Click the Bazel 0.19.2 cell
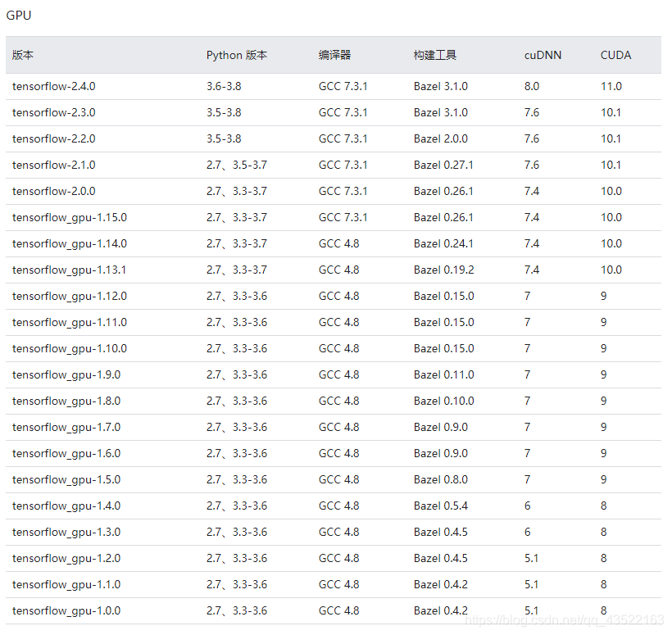672x635 pixels. click(444, 270)
